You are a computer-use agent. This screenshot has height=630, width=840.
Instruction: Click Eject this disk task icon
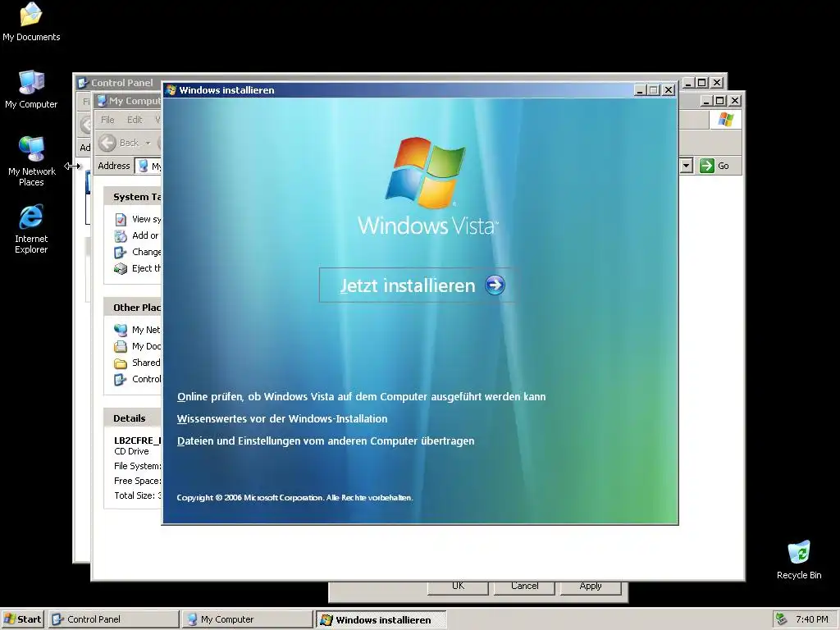pos(121,268)
